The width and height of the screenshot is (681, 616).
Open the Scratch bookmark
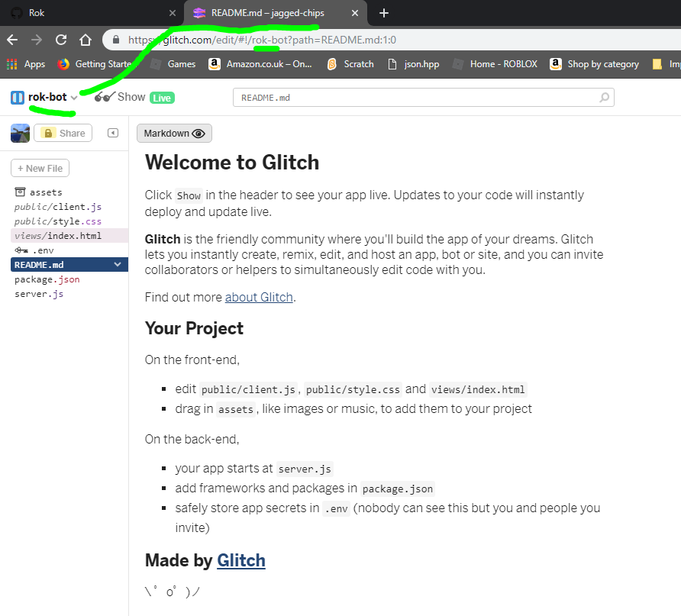pos(350,64)
